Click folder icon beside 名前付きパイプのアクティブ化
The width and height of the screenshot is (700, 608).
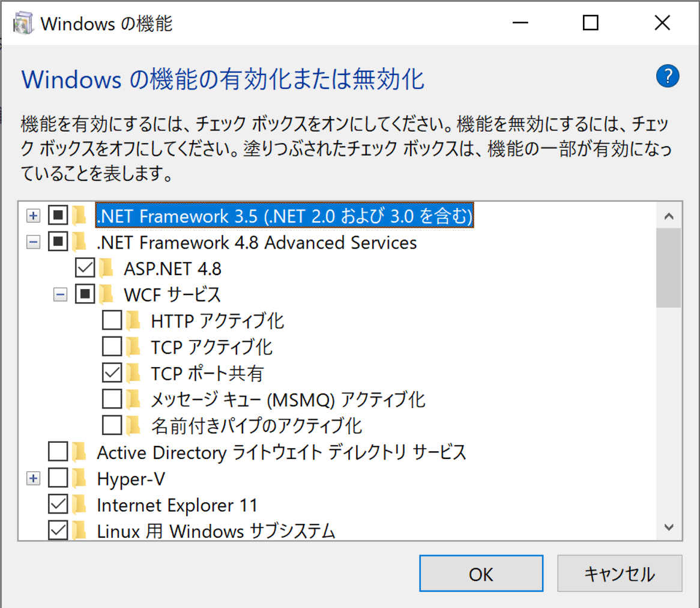(x=133, y=426)
